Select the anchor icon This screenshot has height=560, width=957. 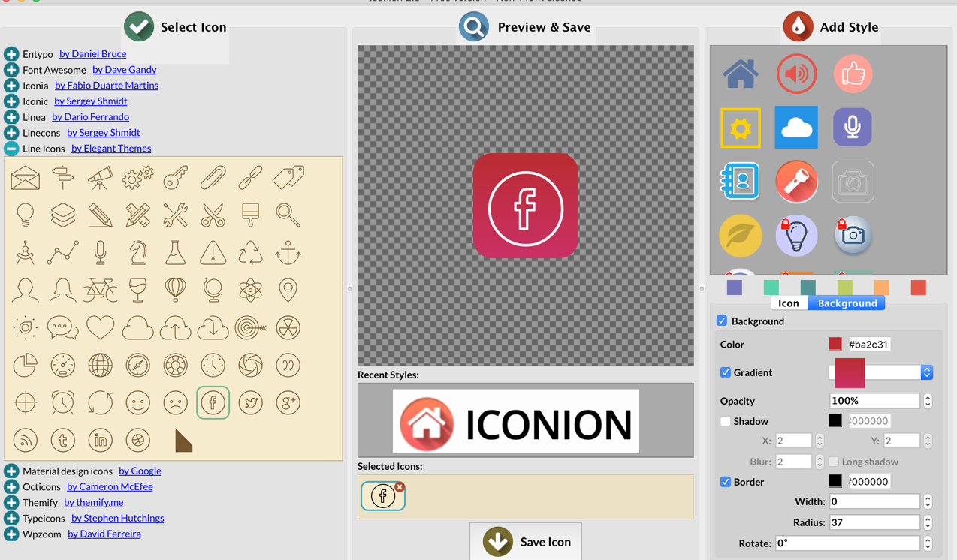[x=288, y=252]
